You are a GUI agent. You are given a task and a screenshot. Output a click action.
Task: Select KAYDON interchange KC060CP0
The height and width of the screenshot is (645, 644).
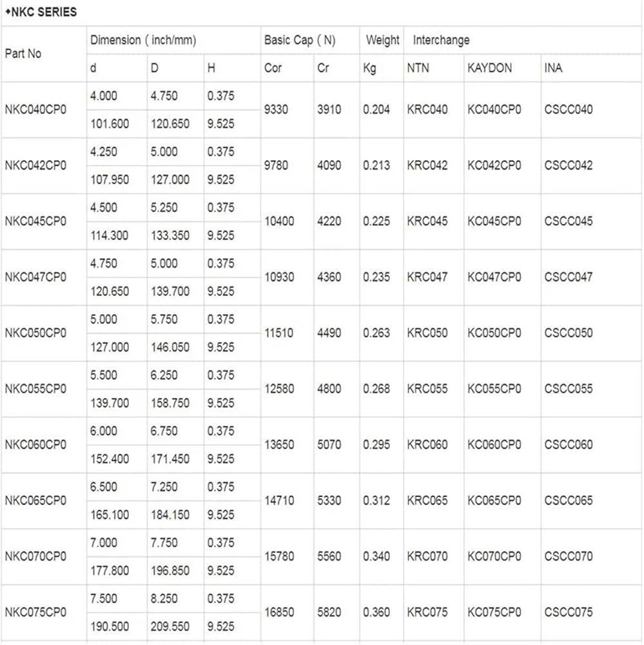coord(494,444)
